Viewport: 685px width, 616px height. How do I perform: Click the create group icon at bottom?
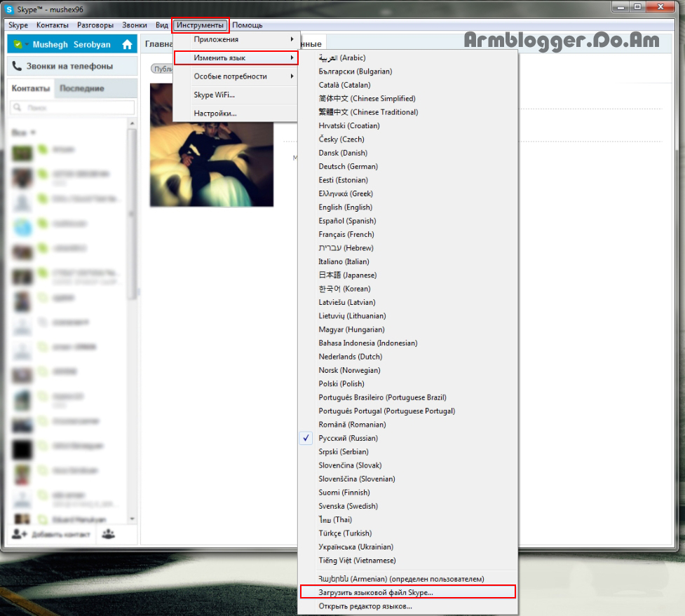coord(109,534)
